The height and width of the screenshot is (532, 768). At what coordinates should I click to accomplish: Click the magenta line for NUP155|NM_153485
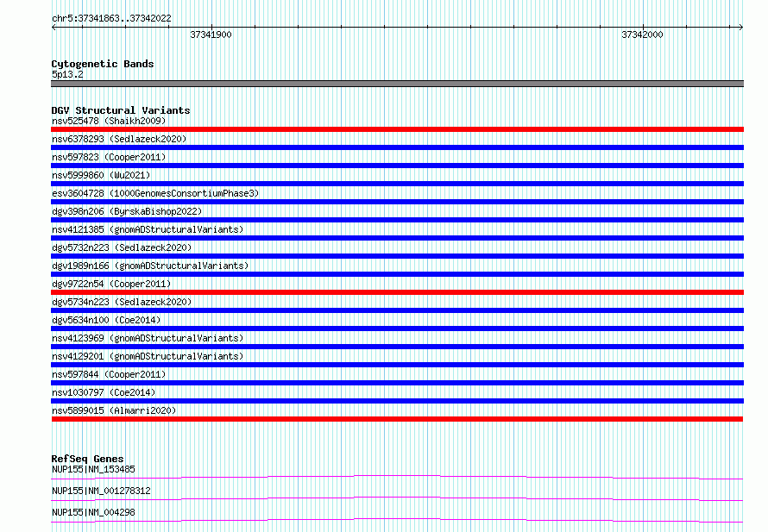[x=397, y=477]
